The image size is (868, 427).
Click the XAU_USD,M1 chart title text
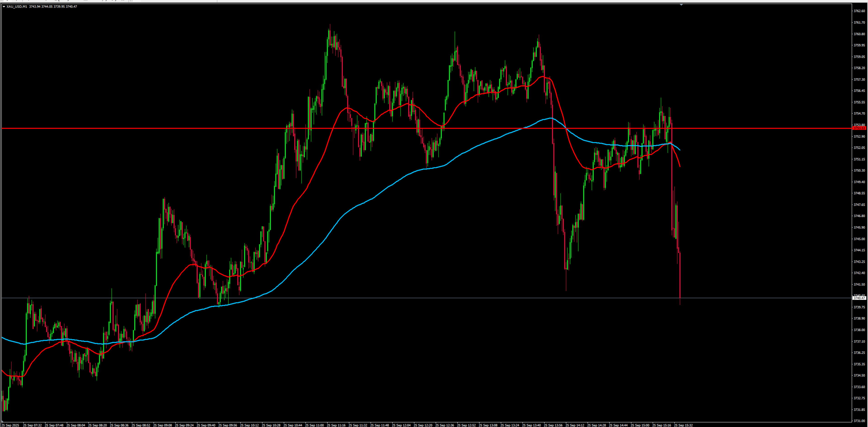[x=17, y=6]
